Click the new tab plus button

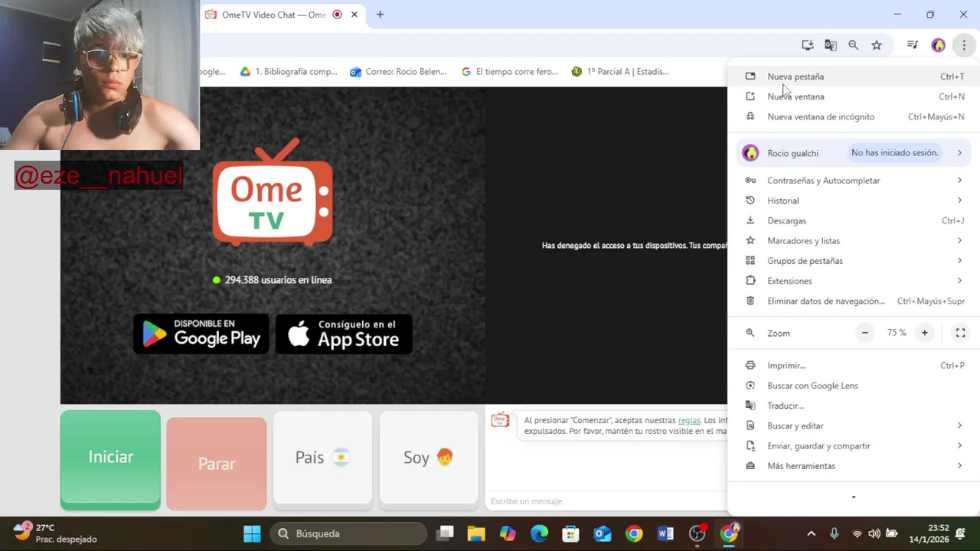[380, 15]
